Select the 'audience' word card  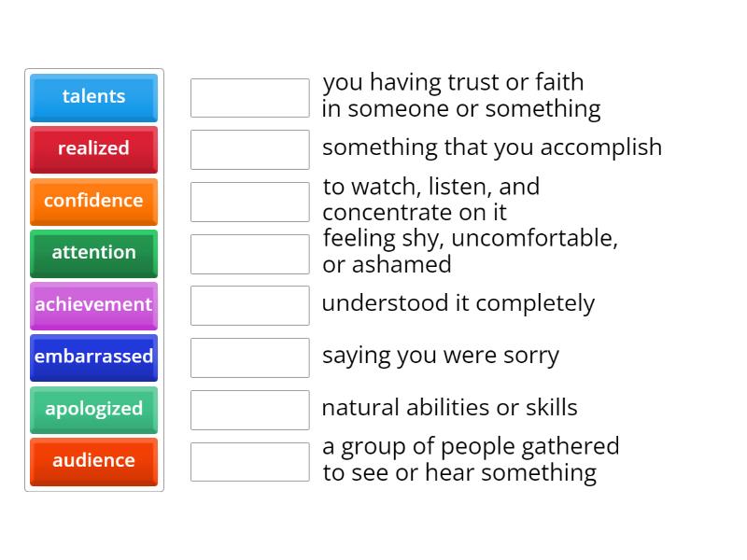click(x=93, y=461)
